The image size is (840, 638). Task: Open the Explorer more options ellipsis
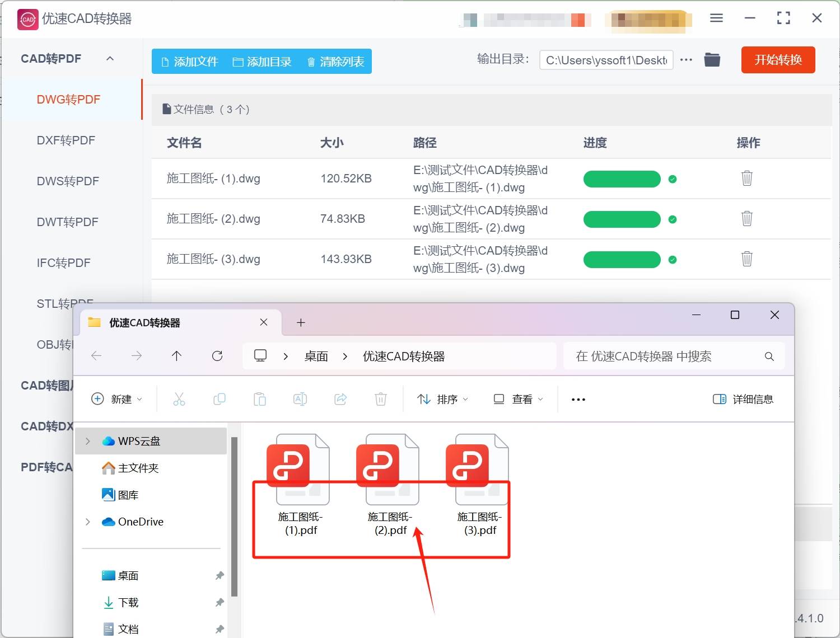pyautogui.click(x=578, y=400)
